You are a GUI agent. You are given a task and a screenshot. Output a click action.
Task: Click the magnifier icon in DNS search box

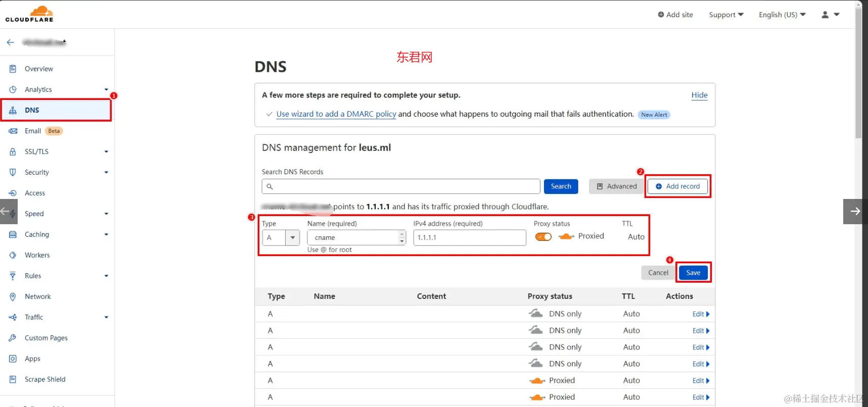tap(270, 186)
